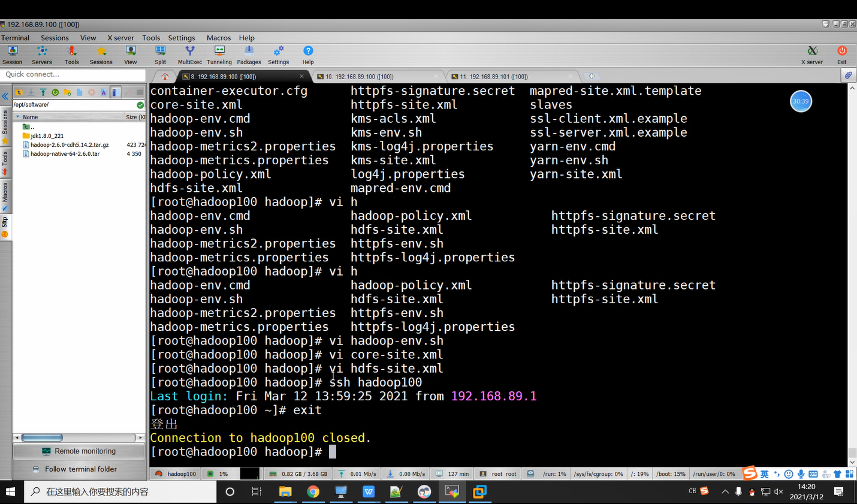Select the '..' parent folder entry
This screenshot has width=857, height=504.
(28, 127)
